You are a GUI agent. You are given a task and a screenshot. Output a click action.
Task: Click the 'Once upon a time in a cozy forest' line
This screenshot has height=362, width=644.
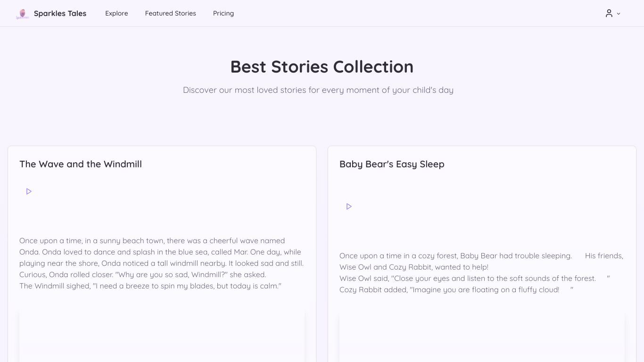pyautogui.click(x=455, y=255)
